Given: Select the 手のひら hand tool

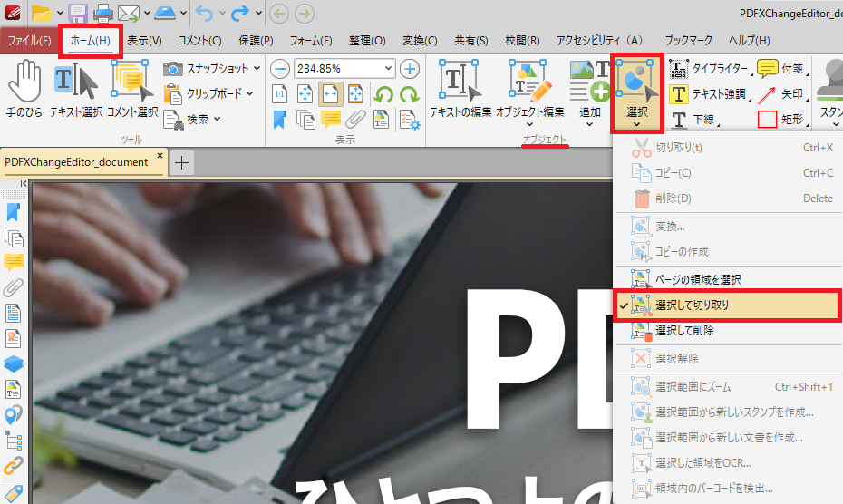Looking at the screenshot, I should tap(24, 89).
